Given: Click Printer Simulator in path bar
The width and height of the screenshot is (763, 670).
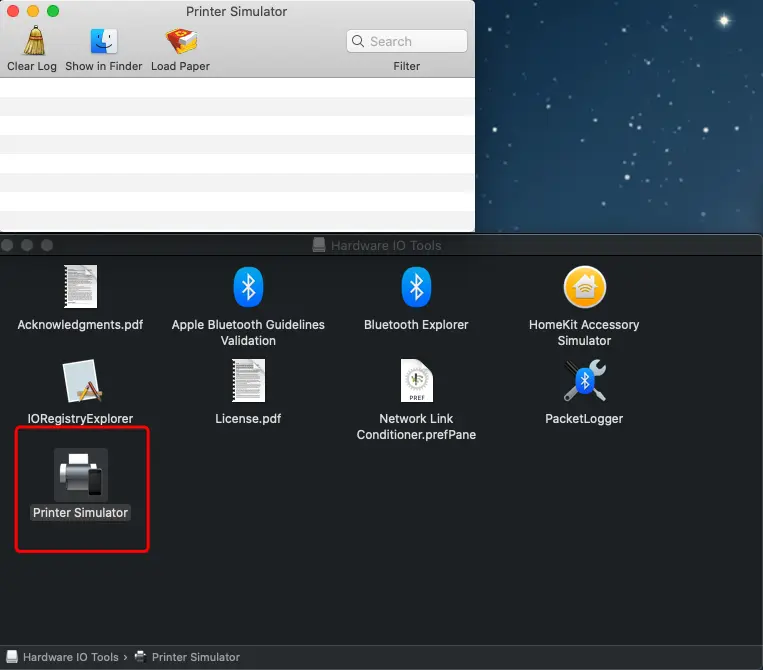Looking at the screenshot, I should pyautogui.click(x=196, y=657).
